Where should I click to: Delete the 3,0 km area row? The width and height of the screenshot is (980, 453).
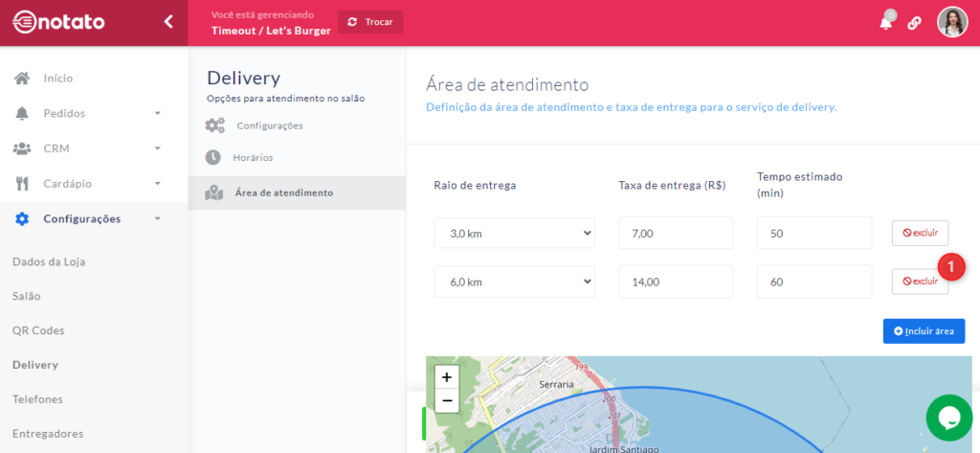920,233
